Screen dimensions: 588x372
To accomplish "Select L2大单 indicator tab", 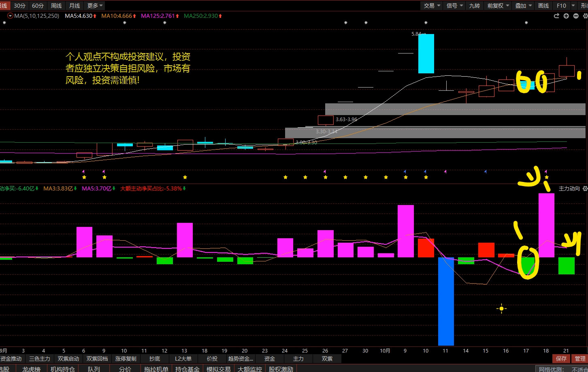I will 183,359.
